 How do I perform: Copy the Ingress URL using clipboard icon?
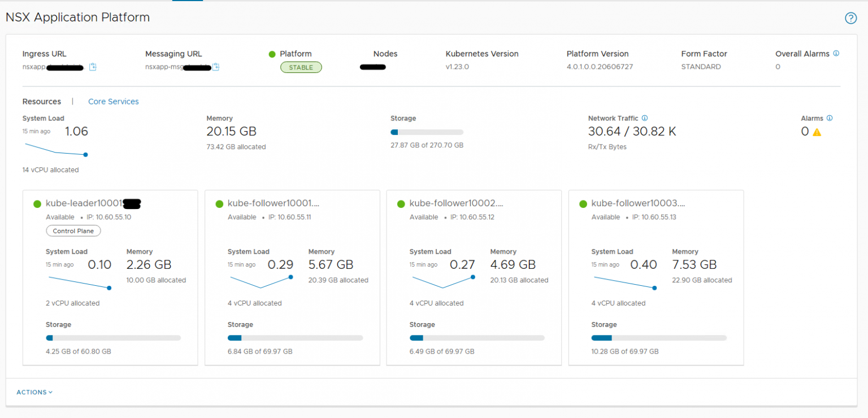pyautogui.click(x=93, y=67)
